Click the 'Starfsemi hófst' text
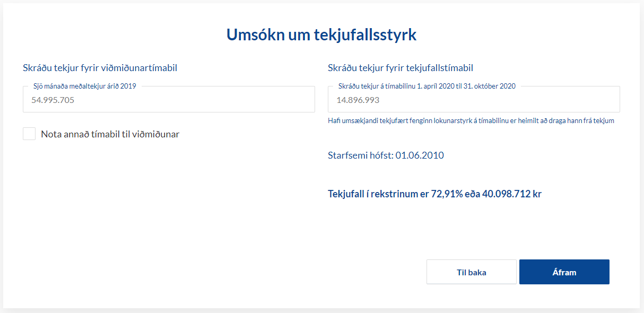The height and width of the screenshot is (313, 644). click(361, 155)
